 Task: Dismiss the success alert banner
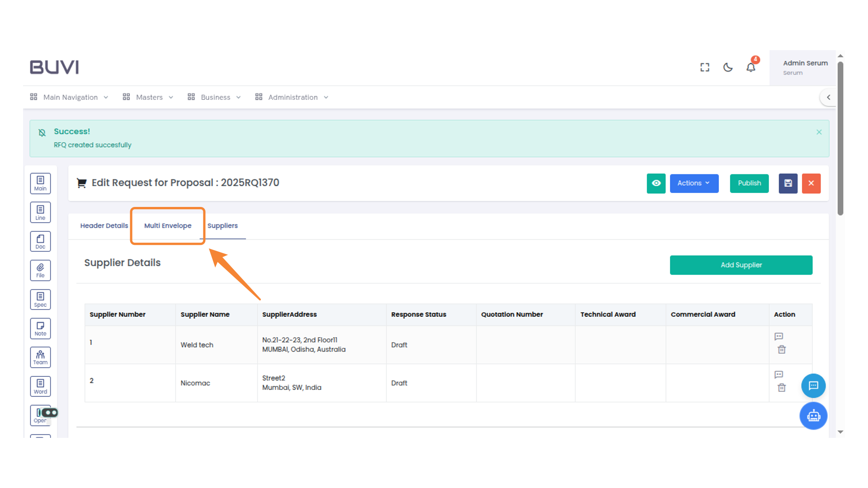point(819,132)
